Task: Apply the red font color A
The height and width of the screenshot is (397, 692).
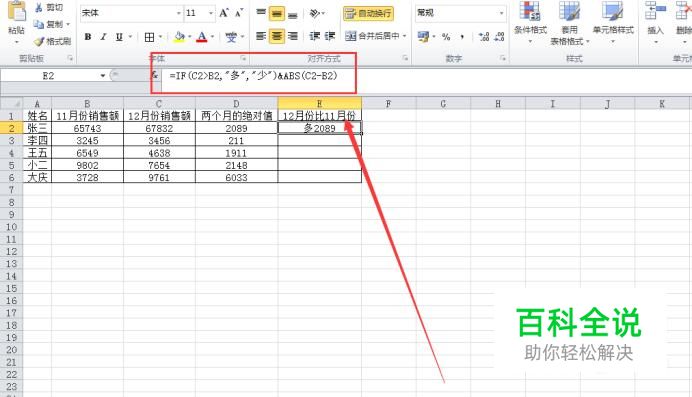Action: (202, 37)
